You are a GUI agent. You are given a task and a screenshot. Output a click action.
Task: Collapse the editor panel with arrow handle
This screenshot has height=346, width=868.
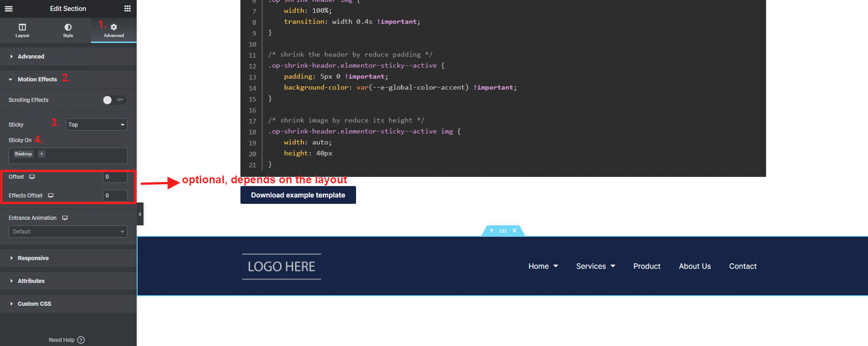[x=140, y=214]
